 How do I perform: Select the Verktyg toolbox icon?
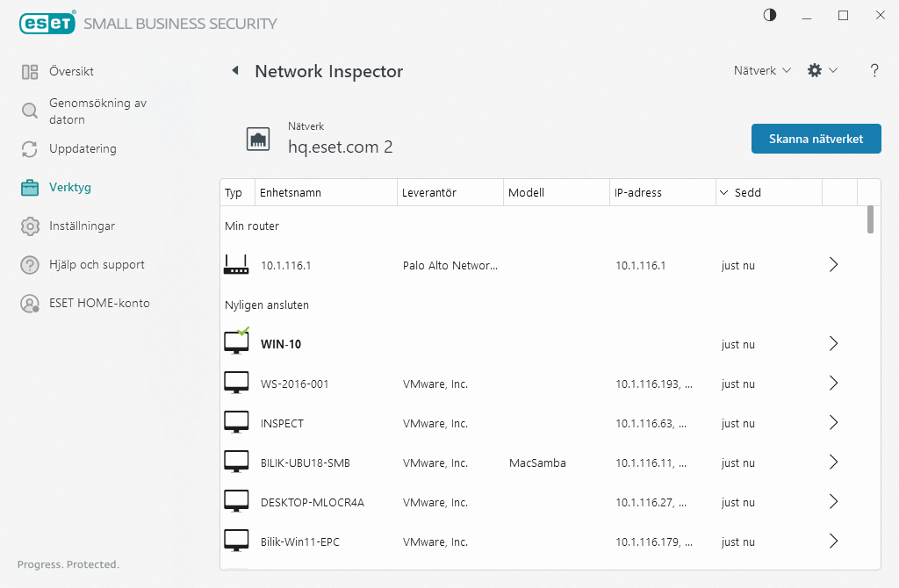tap(31, 188)
